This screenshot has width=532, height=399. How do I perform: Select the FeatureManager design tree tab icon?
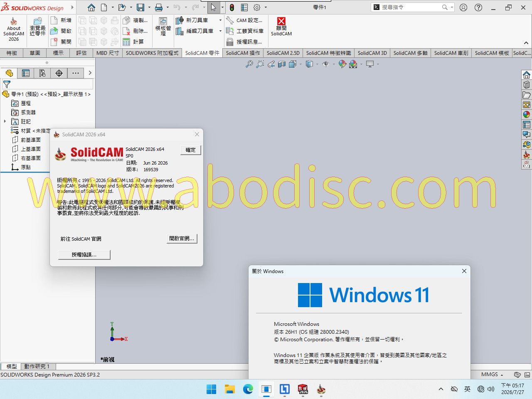9,73
